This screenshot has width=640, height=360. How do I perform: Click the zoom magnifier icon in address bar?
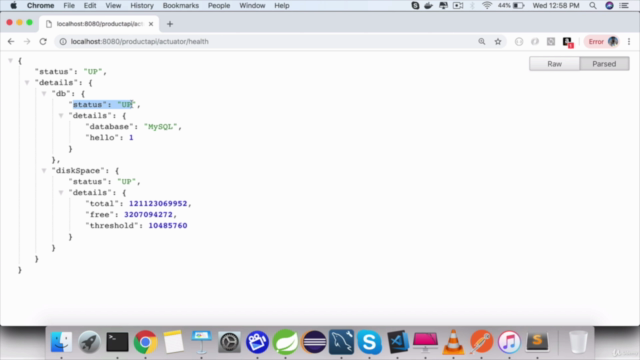482,42
